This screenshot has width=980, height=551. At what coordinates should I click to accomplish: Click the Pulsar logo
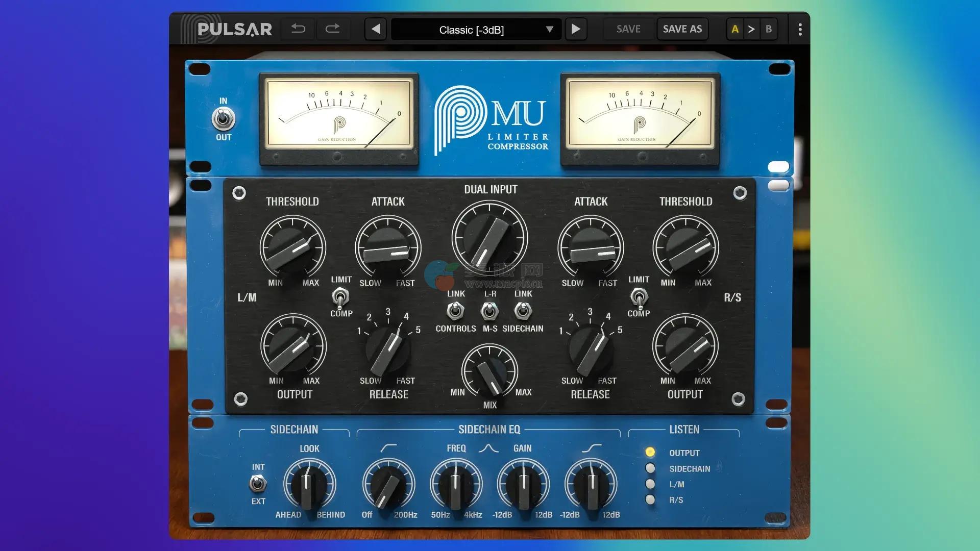click(x=227, y=29)
